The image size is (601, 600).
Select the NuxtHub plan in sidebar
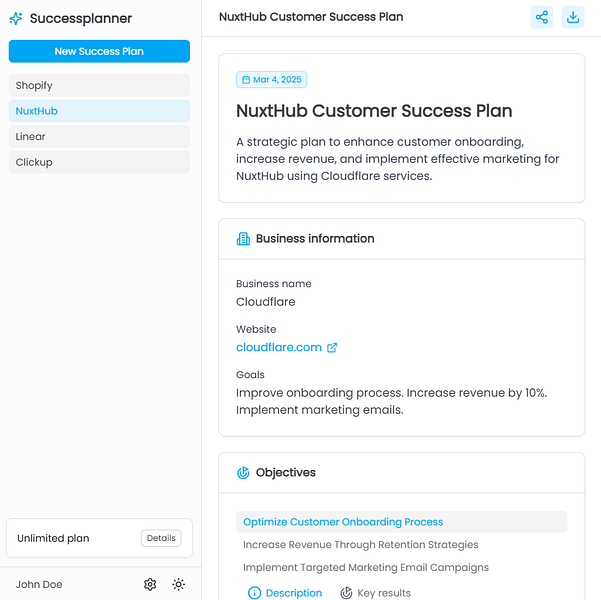pyautogui.click(x=99, y=111)
